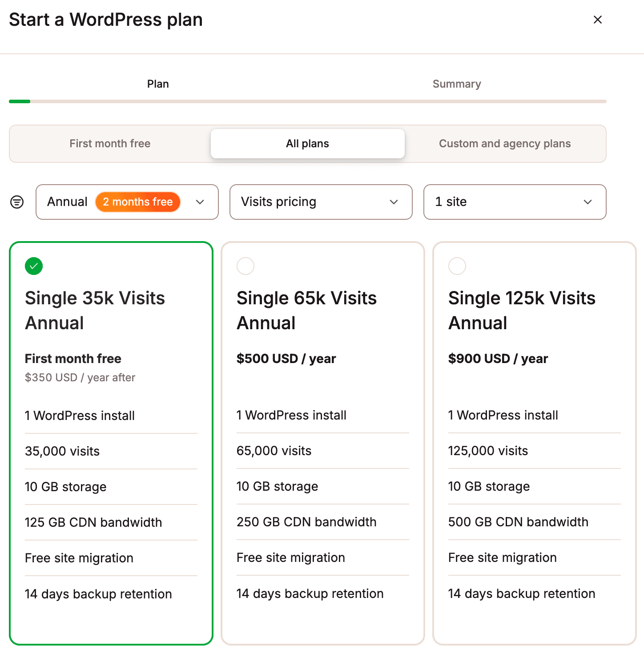The width and height of the screenshot is (644, 654).
Task: Select the Single 125k Visits radio button
Action: pos(457,266)
